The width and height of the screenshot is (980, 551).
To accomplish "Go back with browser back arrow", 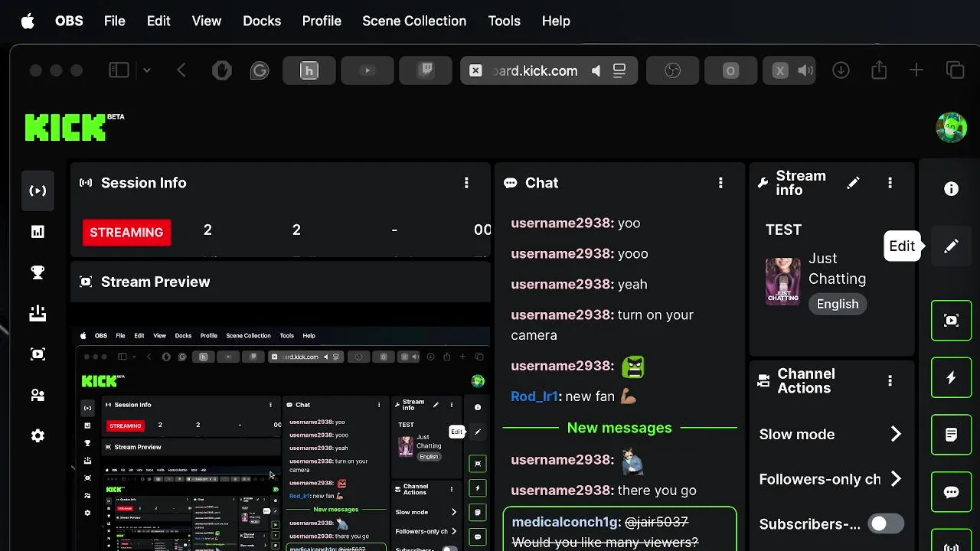I will tap(181, 70).
